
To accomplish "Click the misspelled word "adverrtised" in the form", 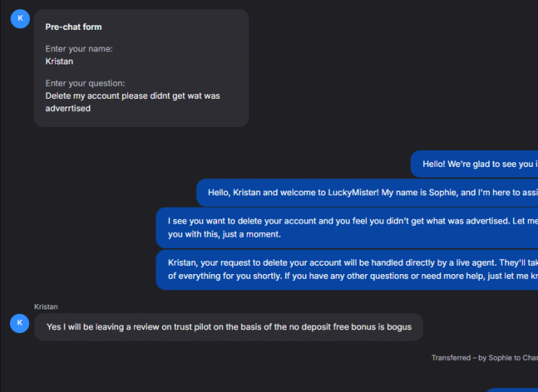I will coord(68,109).
